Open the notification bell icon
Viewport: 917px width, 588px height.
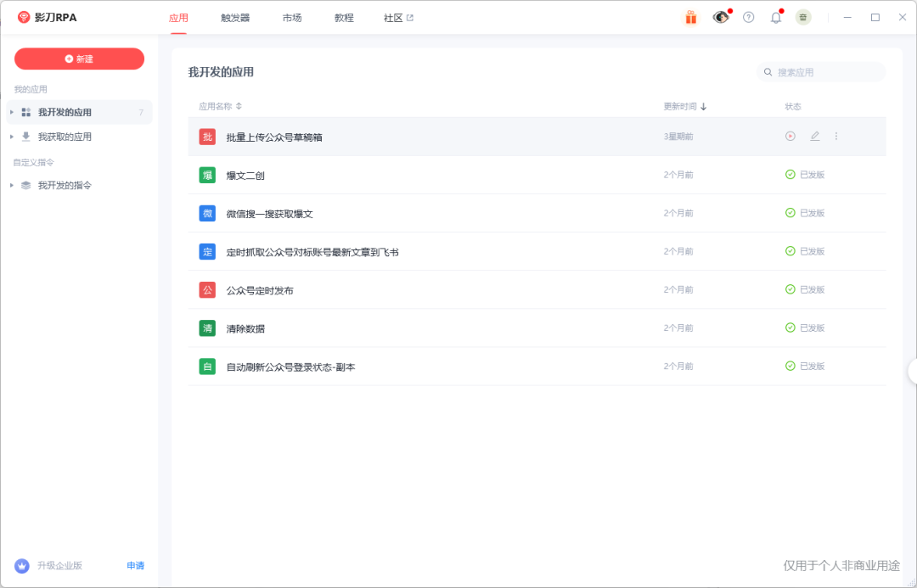point(776,18)
